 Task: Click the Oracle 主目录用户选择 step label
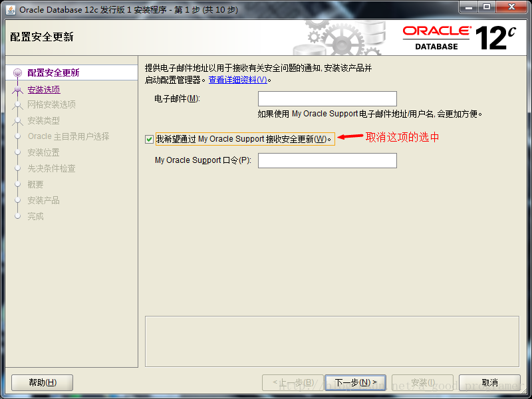pos(68,136)
